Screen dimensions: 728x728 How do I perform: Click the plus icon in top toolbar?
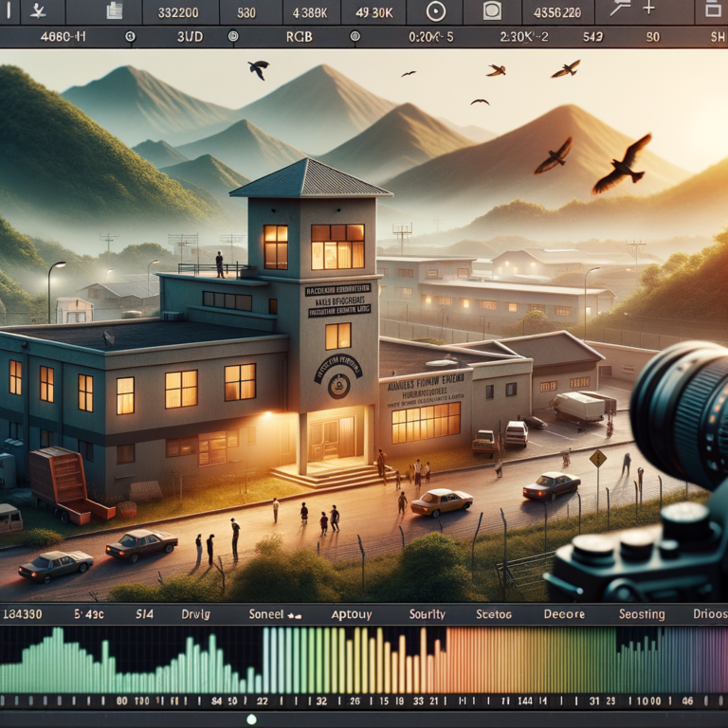[x=649, y=9]
